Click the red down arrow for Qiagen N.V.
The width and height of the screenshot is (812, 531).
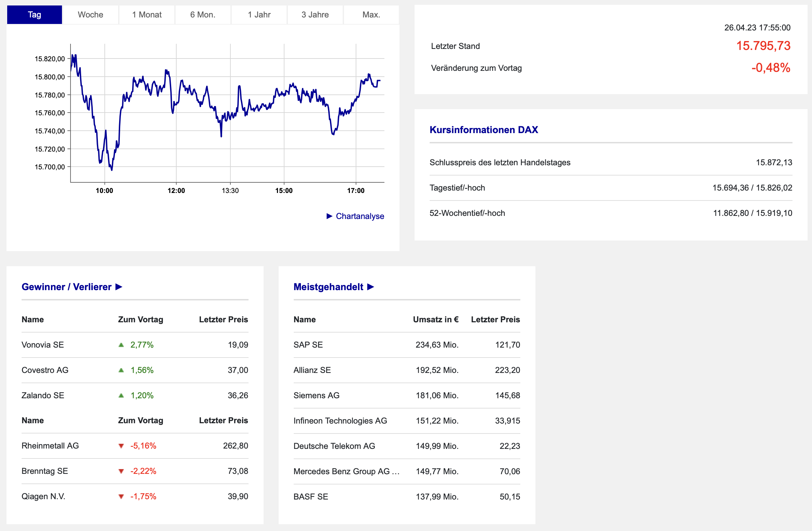[121, 496]
